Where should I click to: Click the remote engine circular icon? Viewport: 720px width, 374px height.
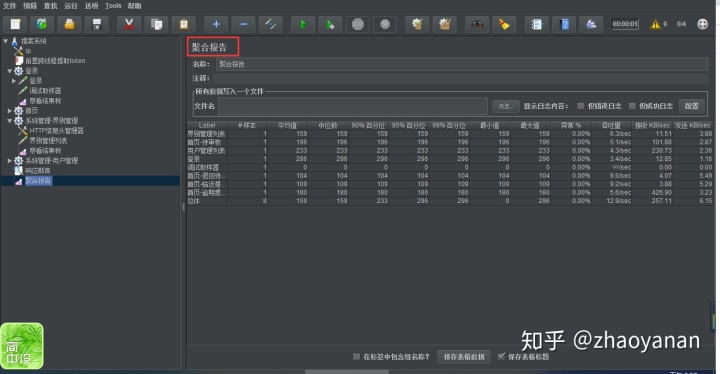click(x=703, y=24)
